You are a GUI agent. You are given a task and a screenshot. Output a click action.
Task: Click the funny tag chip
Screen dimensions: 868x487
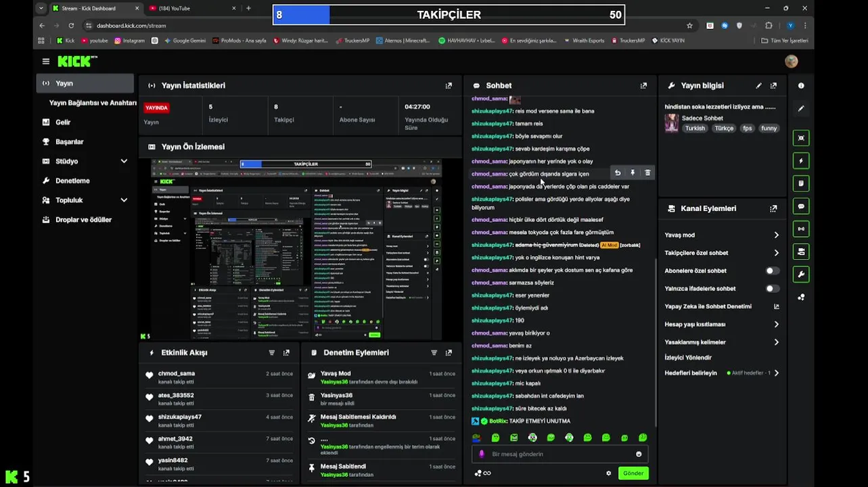(x=769, y=128)
